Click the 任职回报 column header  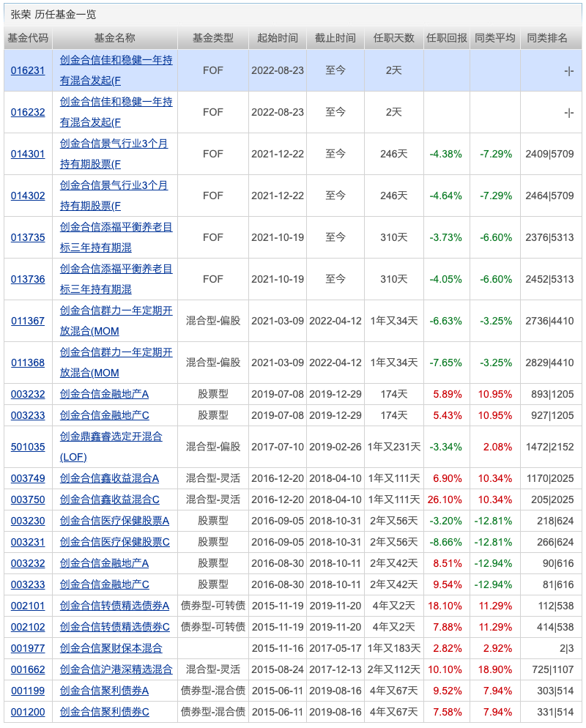(x=446, y=38)
